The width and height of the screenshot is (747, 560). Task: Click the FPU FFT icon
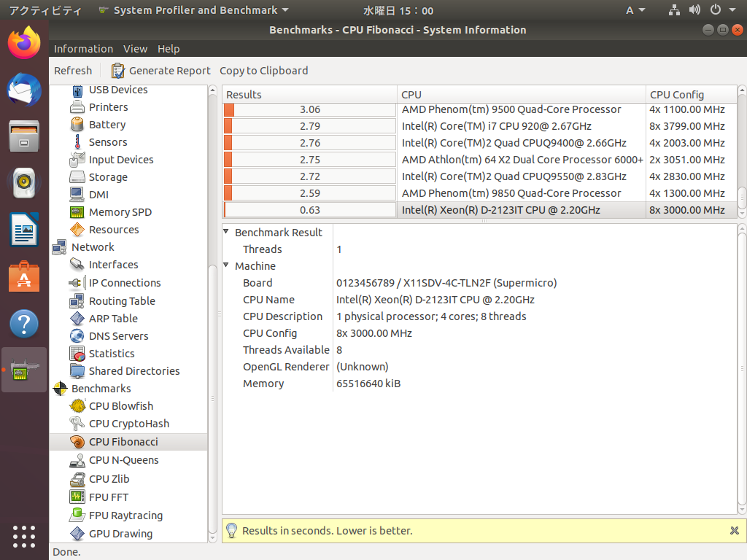click(x=77, y=497)
